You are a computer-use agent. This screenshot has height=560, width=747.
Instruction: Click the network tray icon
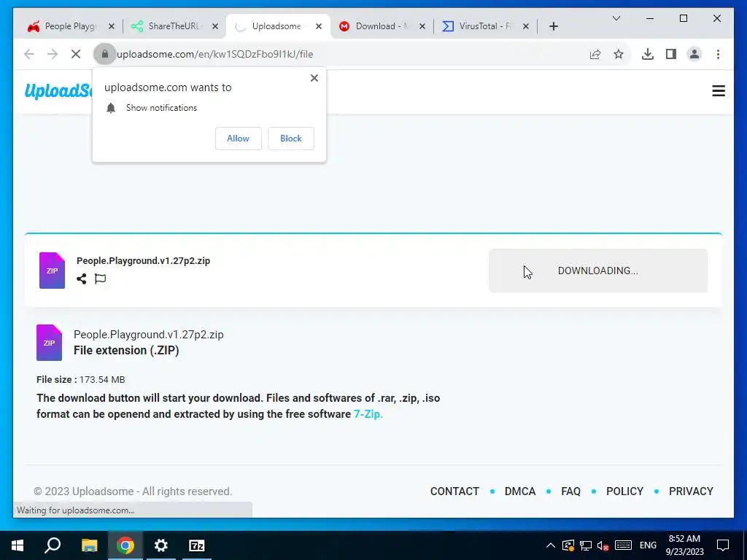586,545
